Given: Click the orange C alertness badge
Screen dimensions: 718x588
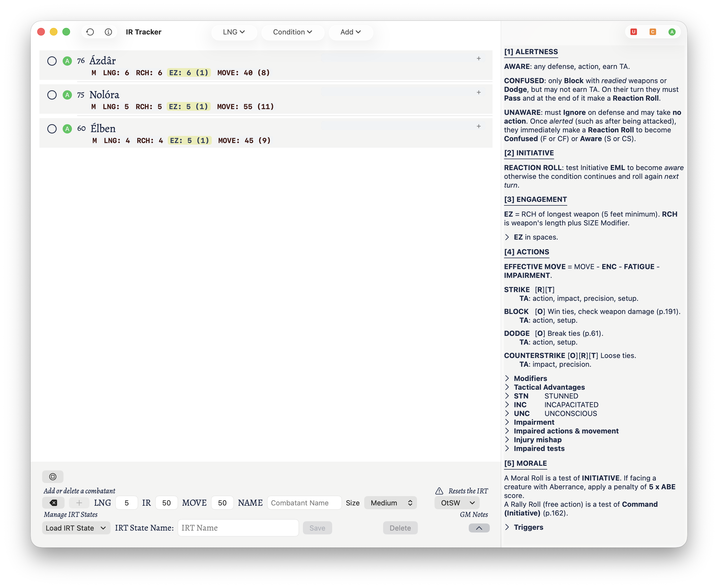Looking at the screenshot, I should [x=653, y=32].
